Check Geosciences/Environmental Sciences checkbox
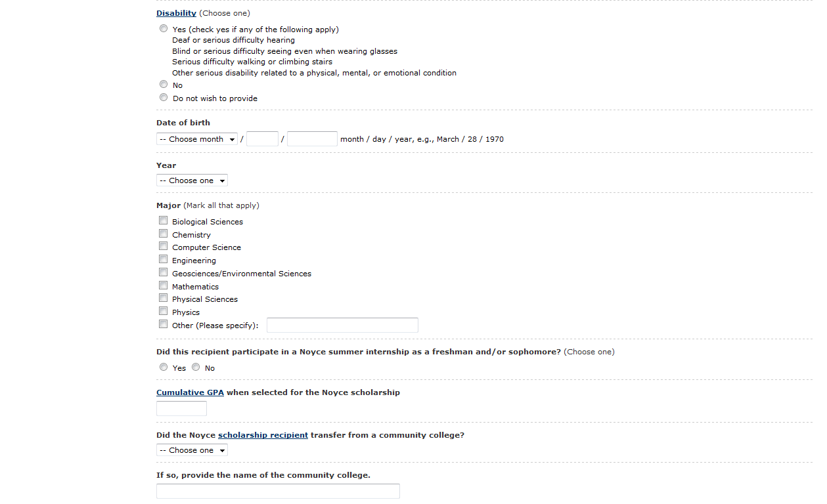Viewport: 827px width, 504px height. point(163,273)
